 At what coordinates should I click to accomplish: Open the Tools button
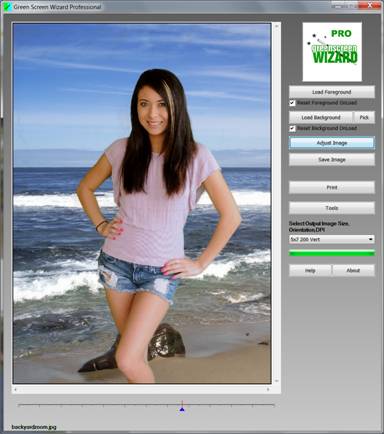pyautogui.click(x=332, y=208)
